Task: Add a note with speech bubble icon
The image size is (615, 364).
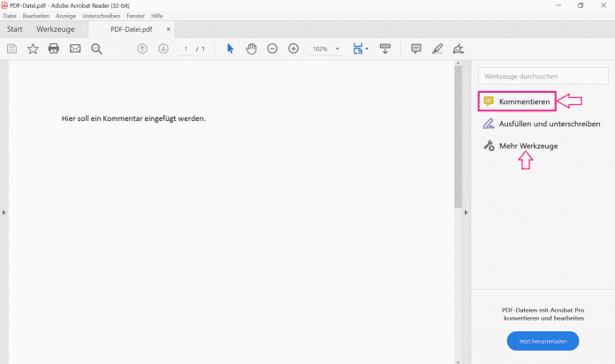Action: [416, 49]
